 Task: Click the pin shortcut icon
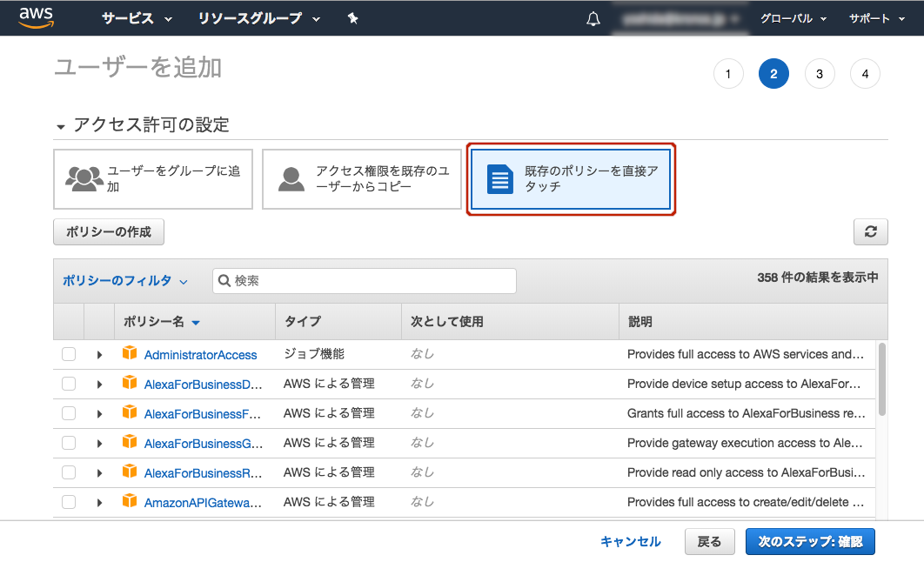point(353,19)
